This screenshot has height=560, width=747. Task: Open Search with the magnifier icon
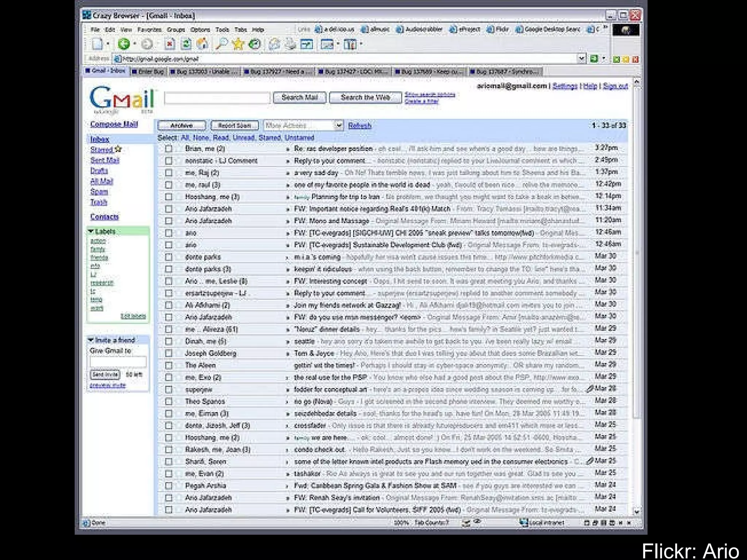click(x=221, y=44)
